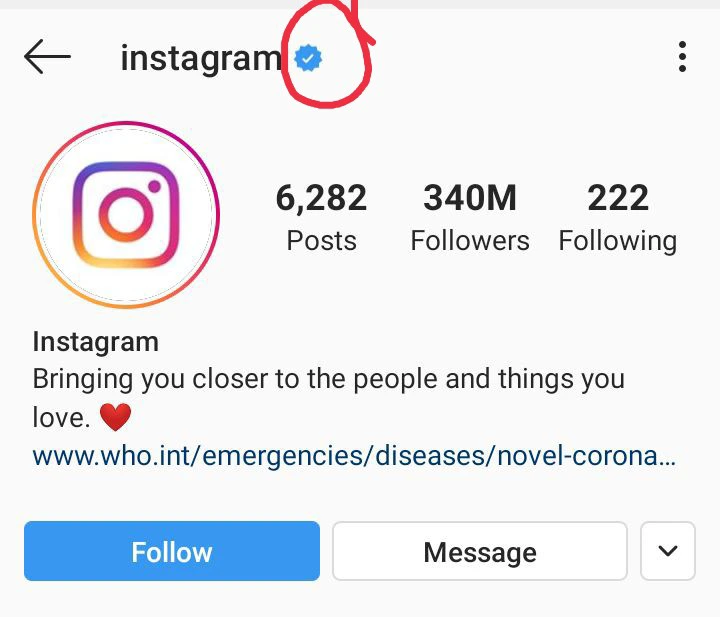This screenshot has height=617, width=720.
Task: Click the bold Instagram display name
Action: pyautogui.click(x=95, y=342)
